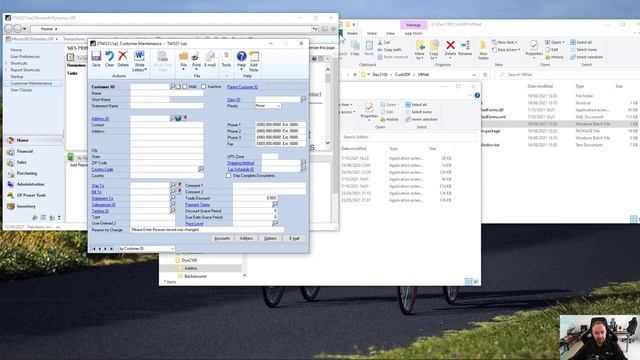Image resolution: width=640 pixels, height=360 pixels.
Task: Click the Territory ID link
Action: (x=100, y=211)
